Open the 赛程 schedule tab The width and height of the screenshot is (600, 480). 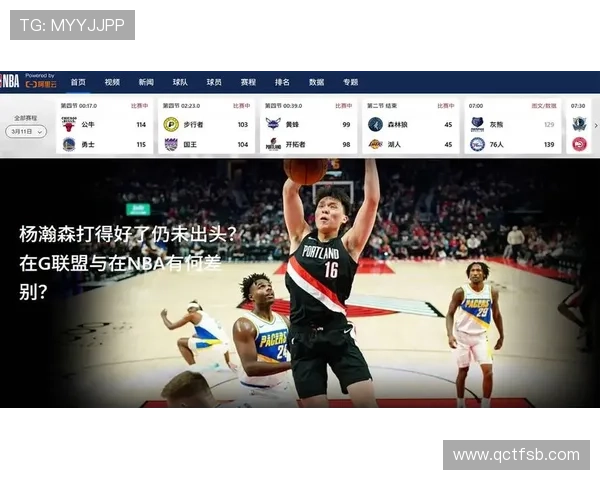click(248, 82)
